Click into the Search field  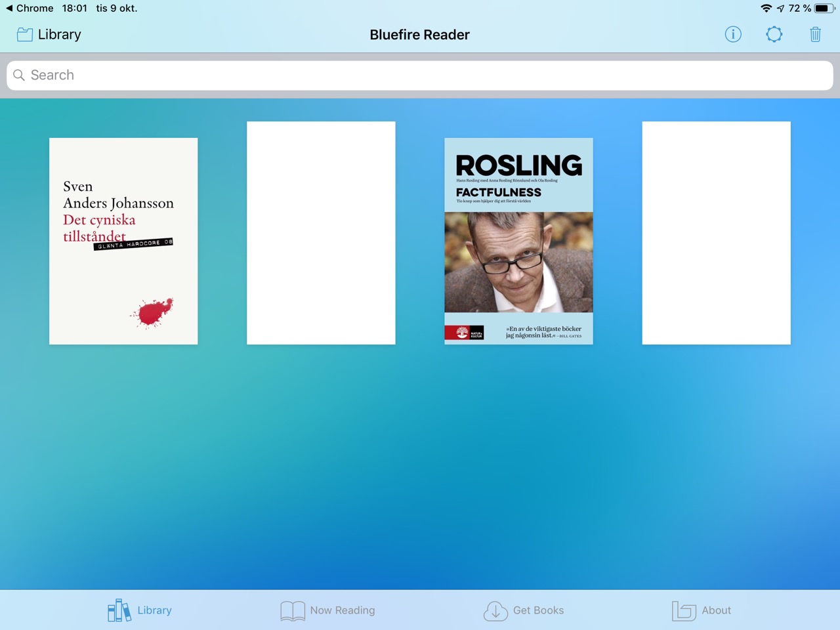click(x=420, y=75)
